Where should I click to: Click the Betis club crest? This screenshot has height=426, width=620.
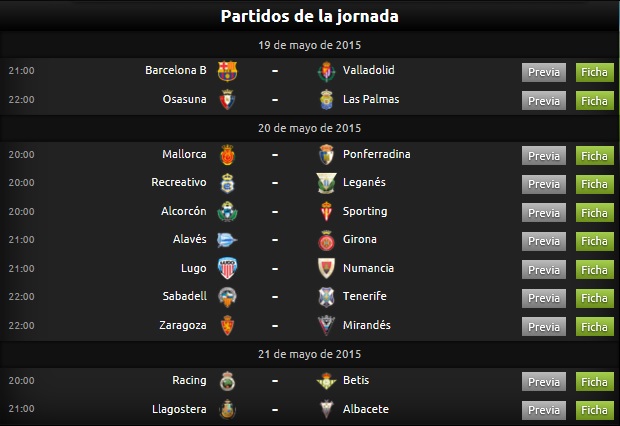point(326,381)
